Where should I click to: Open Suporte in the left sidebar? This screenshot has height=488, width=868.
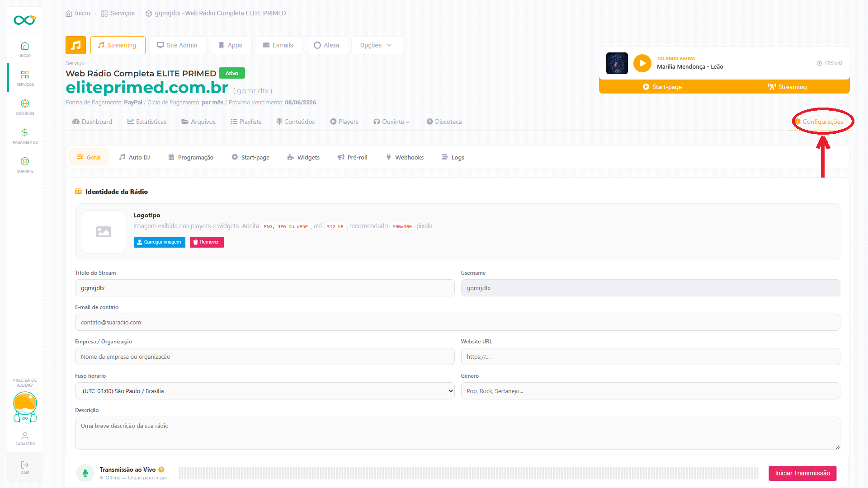tap(25, 164)
